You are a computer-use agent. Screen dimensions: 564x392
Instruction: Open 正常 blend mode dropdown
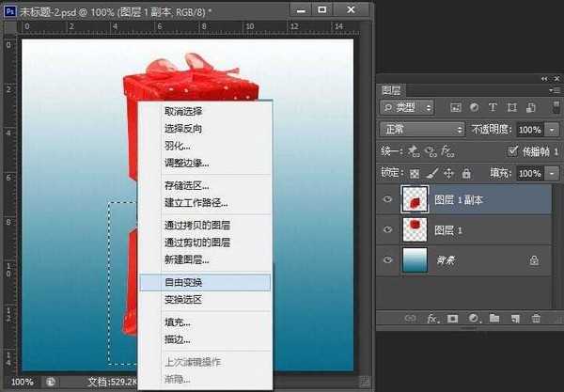pyautogui.click(x=423, y=129)
